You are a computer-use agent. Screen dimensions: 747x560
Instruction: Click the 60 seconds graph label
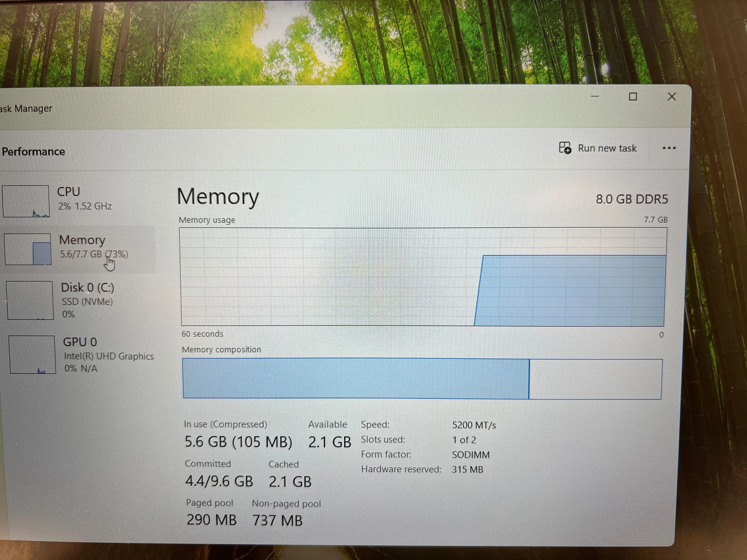point(202,334)
